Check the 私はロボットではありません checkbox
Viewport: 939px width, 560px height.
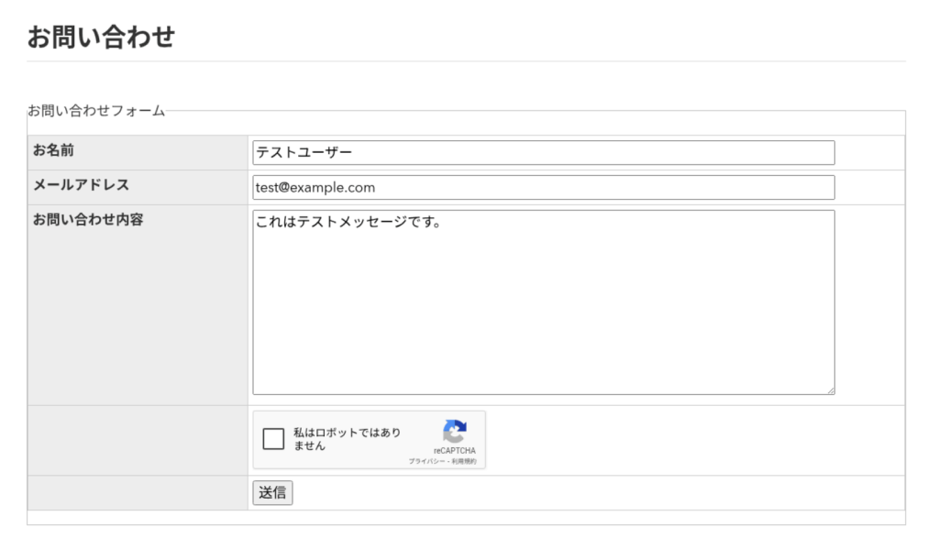pos(273,439)
